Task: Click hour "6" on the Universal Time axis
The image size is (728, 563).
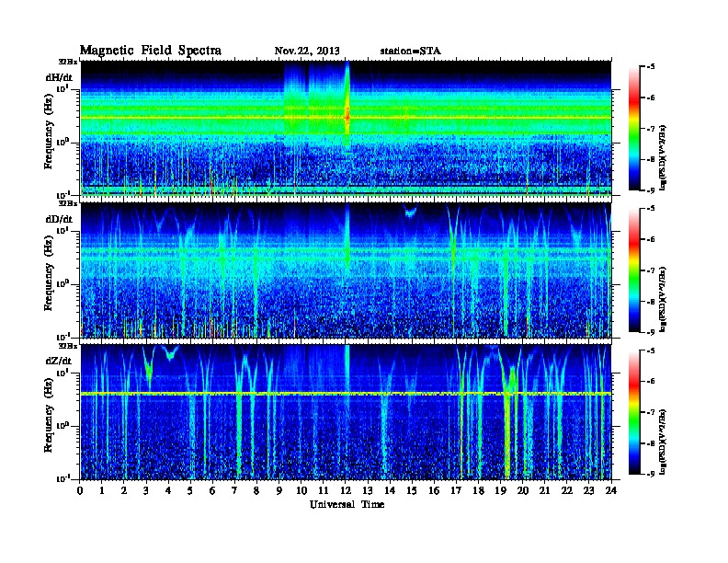Action: pyautogui.click(x=212, y=491)
